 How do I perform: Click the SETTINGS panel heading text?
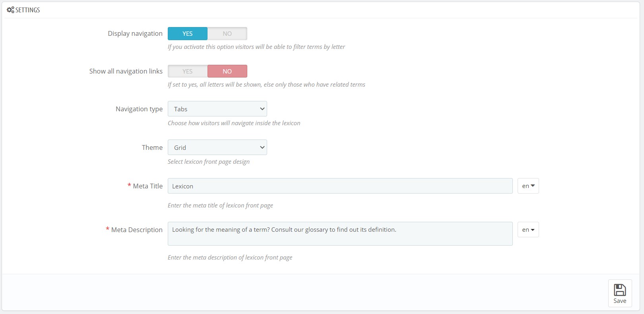click(28, 10)
